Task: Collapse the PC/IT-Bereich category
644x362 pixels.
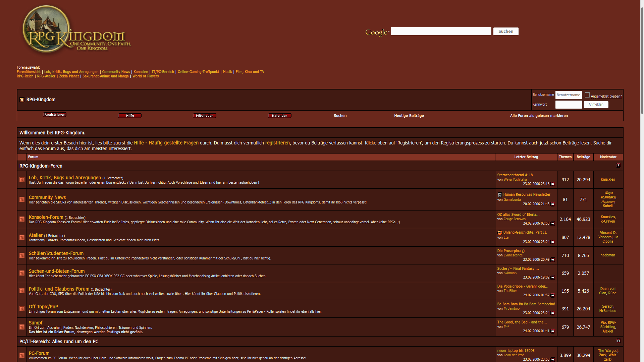Action: tap(618, 341)
